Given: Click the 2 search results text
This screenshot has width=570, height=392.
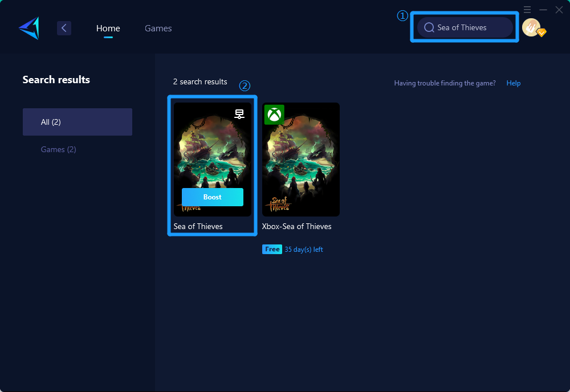Looking at the screenshot, I should pos(200,81).
